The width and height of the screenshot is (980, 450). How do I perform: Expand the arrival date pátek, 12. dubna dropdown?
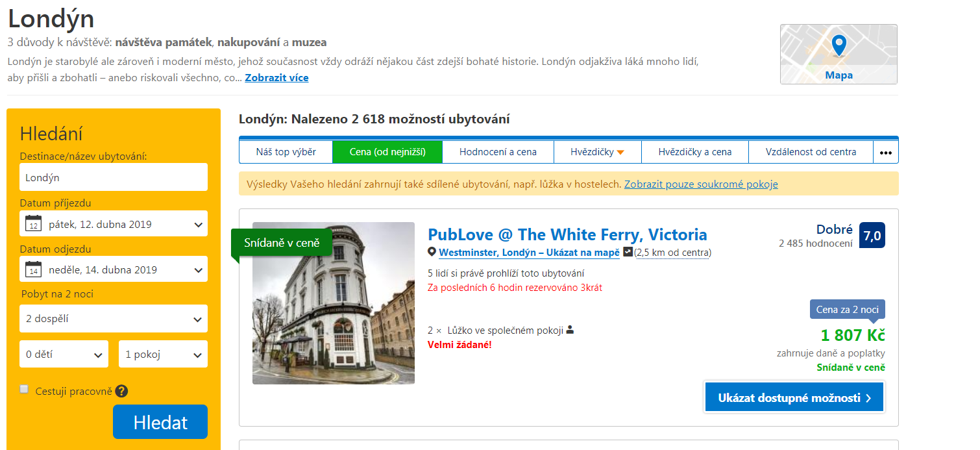(x=114, y=224)
